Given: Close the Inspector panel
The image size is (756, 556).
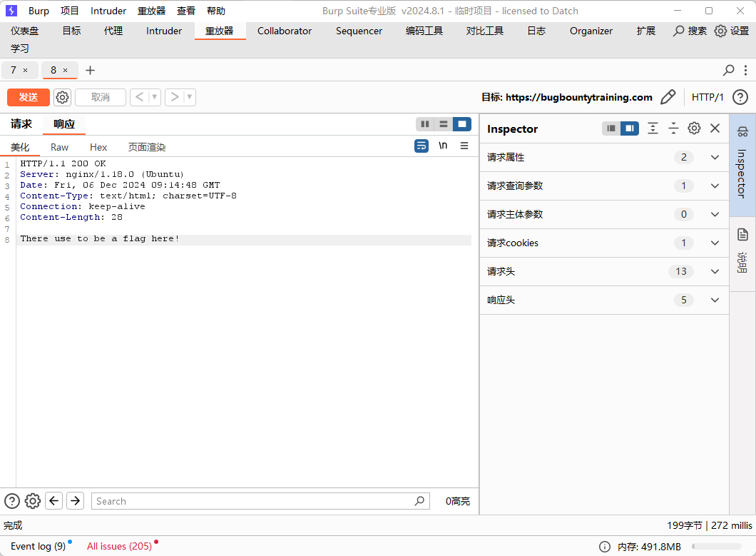Looking at the screenshot, I should [x=715, y=128].
